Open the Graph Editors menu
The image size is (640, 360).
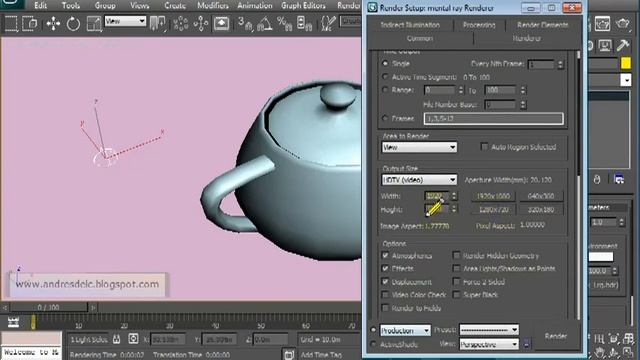pyautogui.click(x=303, y=6)
